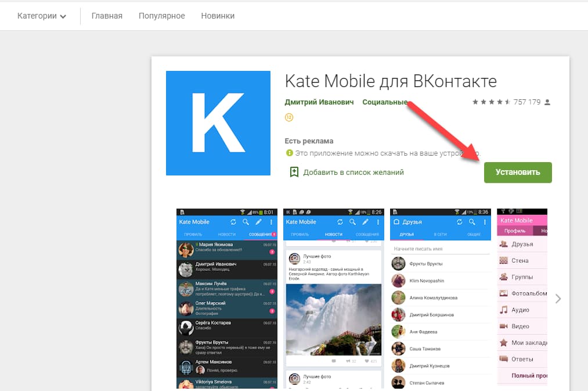This screenshot has width=588, height=391.
Task: Click Начните писать имя field in the third screenshot
Action: pos(441,249)
